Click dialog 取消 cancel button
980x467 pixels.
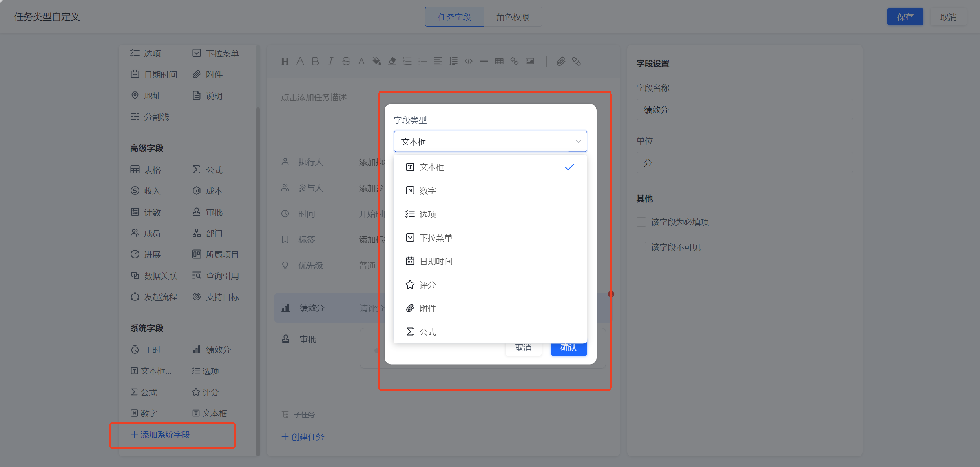(523, 349)
